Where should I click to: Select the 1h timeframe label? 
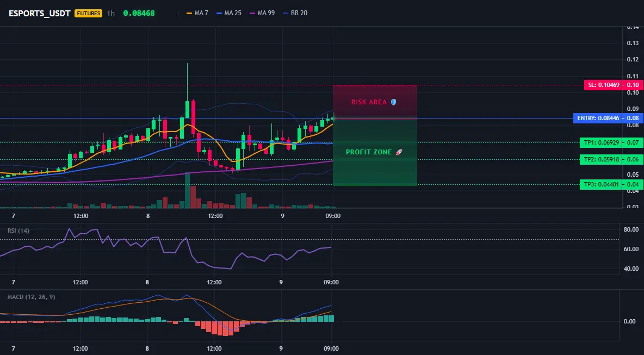110,13
